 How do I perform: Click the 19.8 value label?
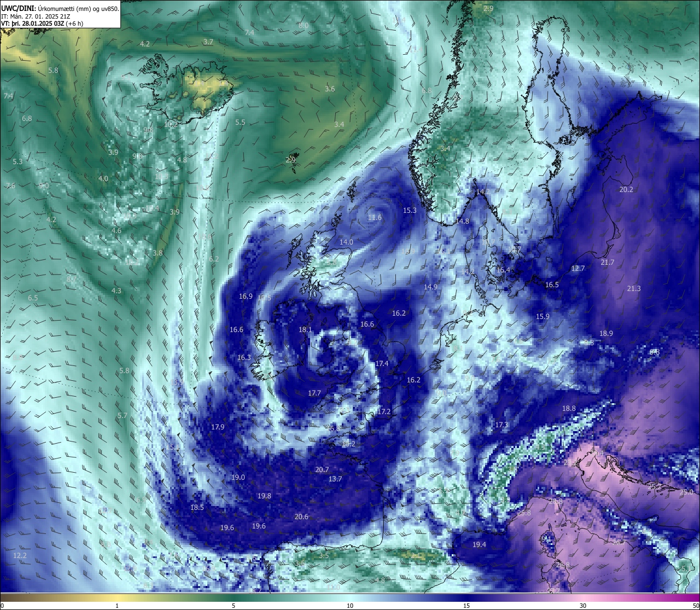click(x=264, y=496)
